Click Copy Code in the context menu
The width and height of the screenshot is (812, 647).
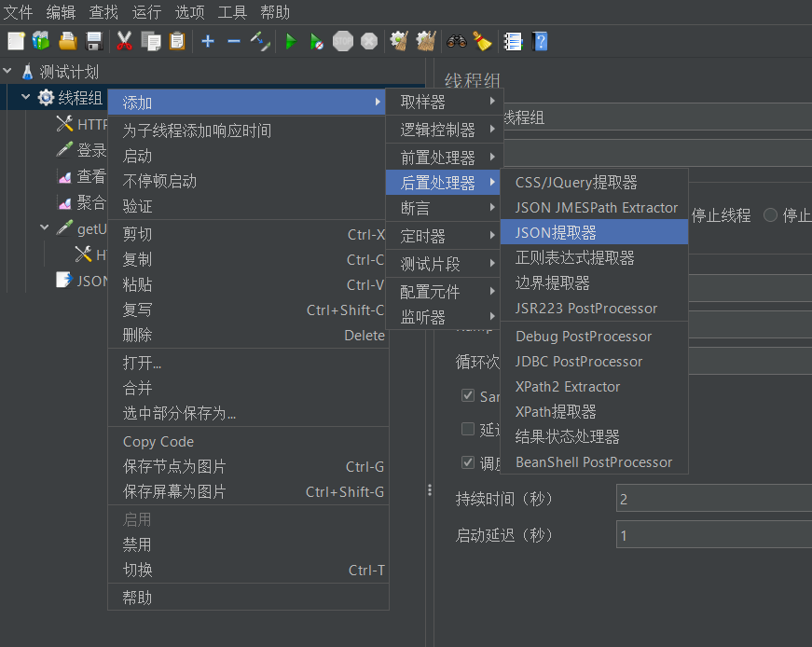(x=248, y=441)
